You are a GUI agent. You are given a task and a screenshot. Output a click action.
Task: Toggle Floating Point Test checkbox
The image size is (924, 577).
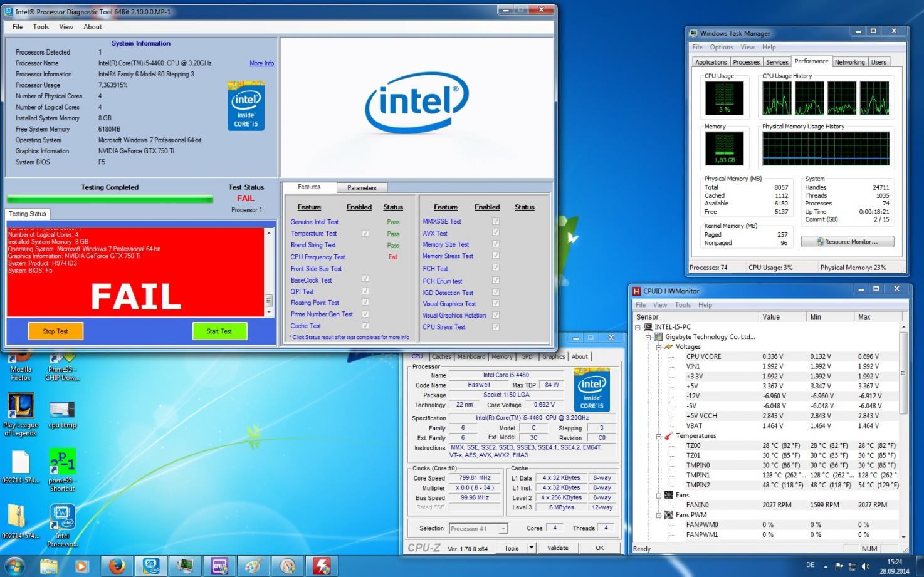click(365, 303)
